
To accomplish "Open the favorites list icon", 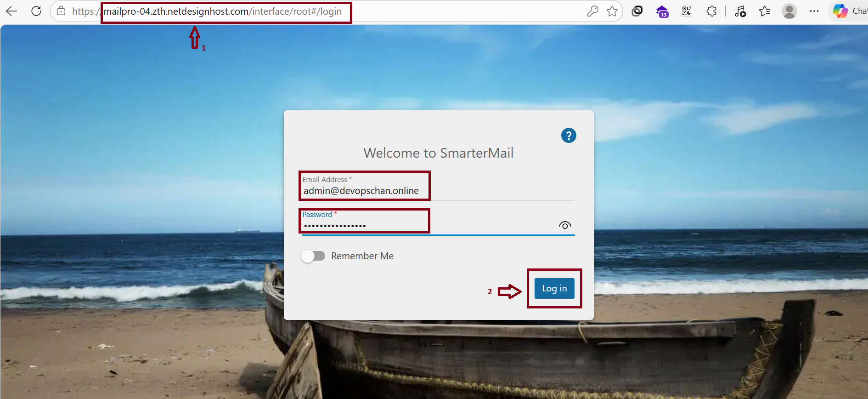I will tap(765, 11).
